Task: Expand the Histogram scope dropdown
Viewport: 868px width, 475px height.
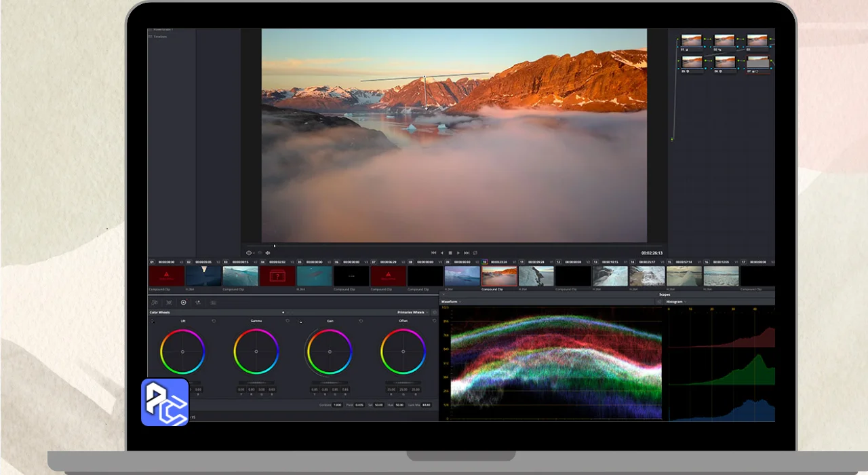Action: tap(677, 301)
